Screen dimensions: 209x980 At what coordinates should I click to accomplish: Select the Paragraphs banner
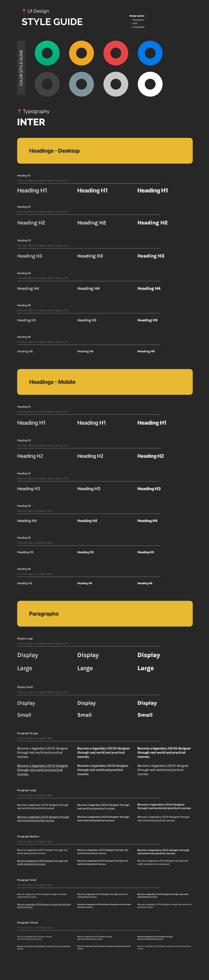(x=105, y=614)
